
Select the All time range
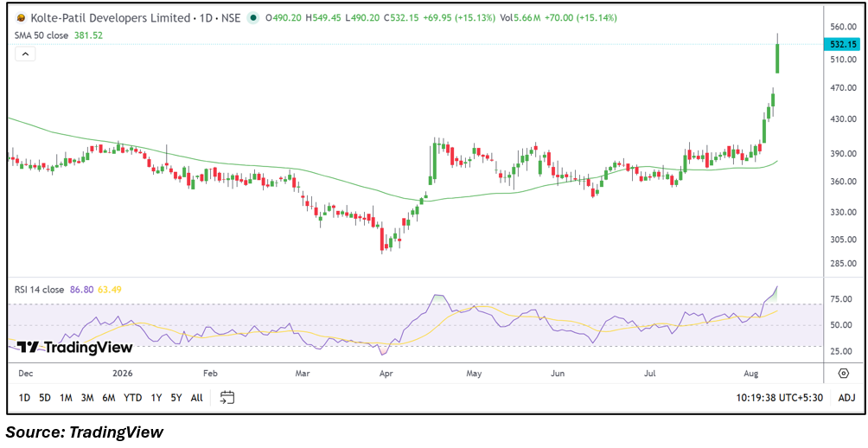point(196,398)
